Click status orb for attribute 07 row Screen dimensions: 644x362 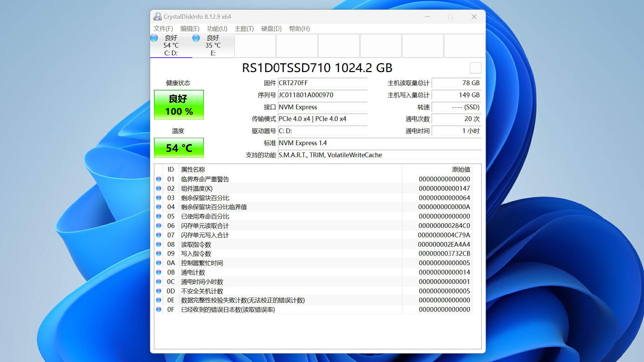(x=159, y=235)
